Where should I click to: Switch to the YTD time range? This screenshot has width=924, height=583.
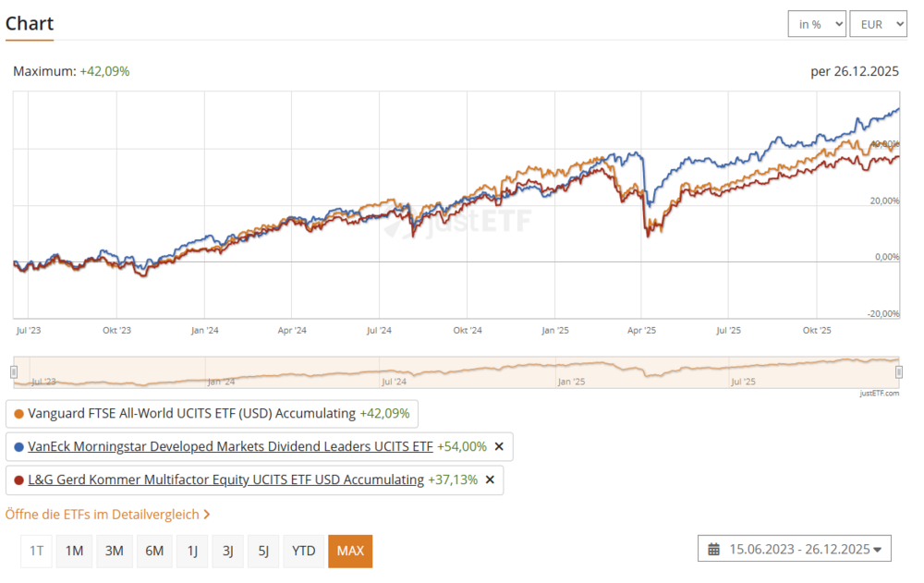(303, 552)
